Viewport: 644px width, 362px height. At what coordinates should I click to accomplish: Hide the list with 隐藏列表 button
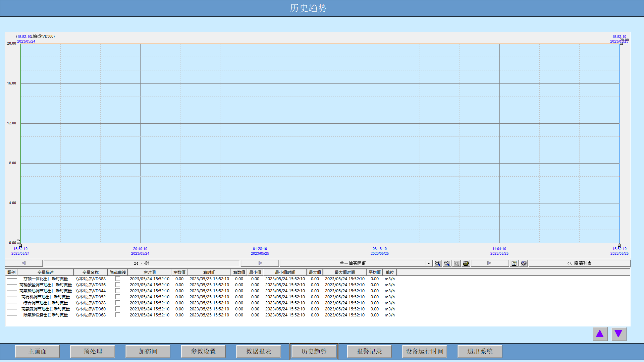coord(579,263)
